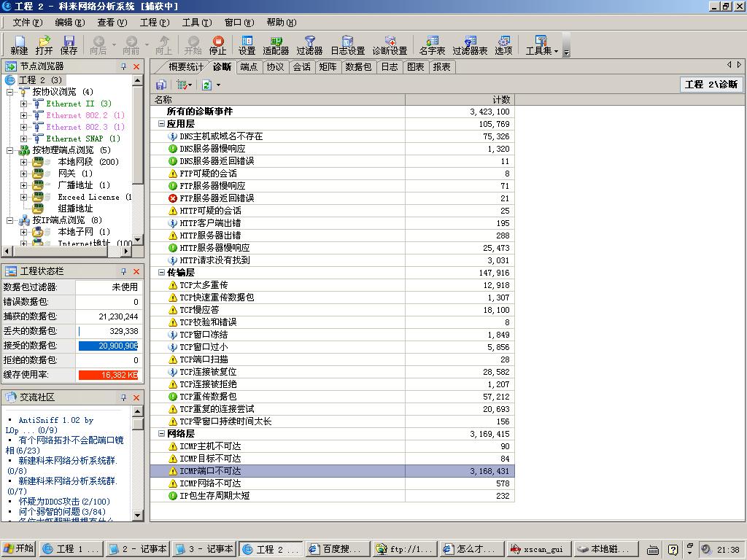Click the 开始 Start button on the taskbar

pos(18,549)
